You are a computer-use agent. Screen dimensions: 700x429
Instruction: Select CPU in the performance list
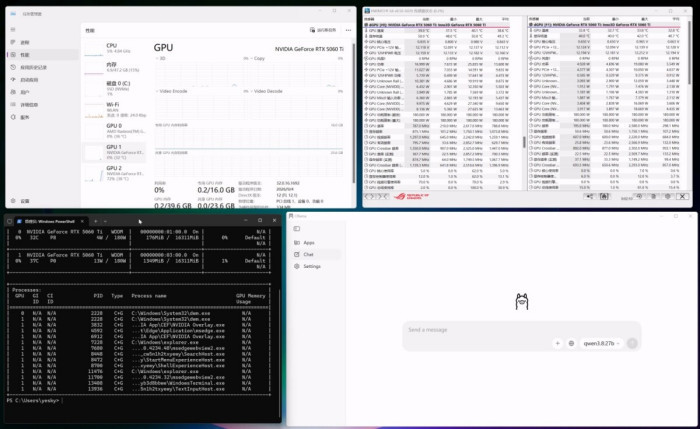coord(115,48)
